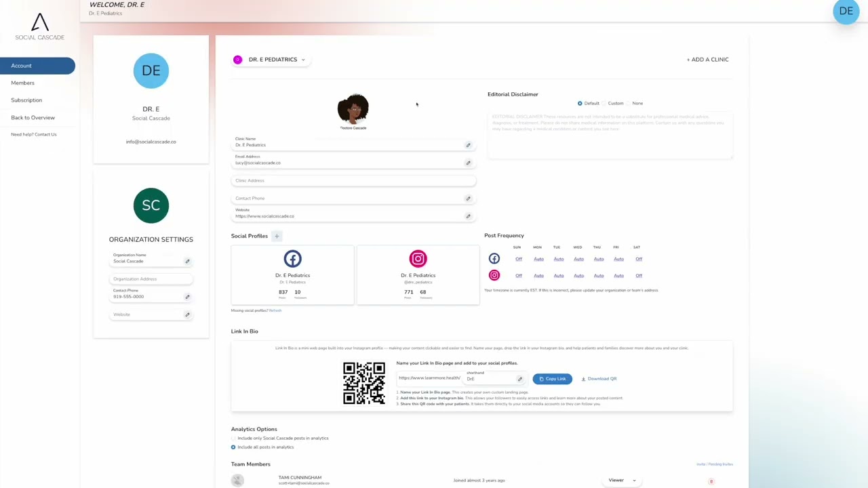The image size is (868, 488).
Task: Toggle Instagram Friday post frequency Auto
Action: pyautogui.click(x=618, y=276)
